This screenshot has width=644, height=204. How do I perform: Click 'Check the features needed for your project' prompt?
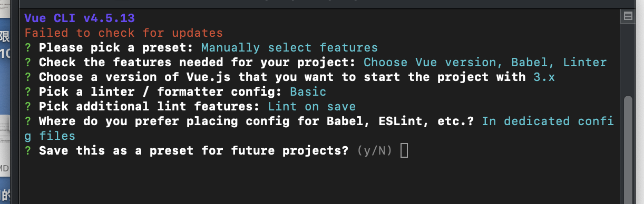point(197,62)
